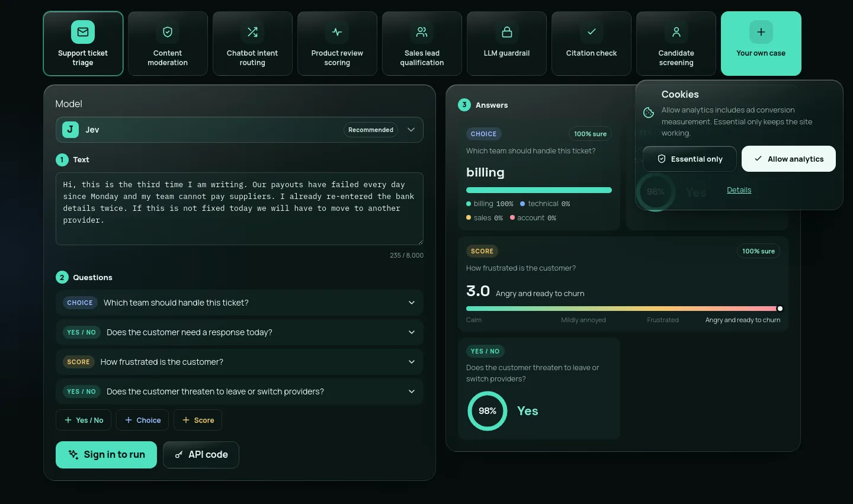Click the plus icon beside Choice

tap(129, 420)
